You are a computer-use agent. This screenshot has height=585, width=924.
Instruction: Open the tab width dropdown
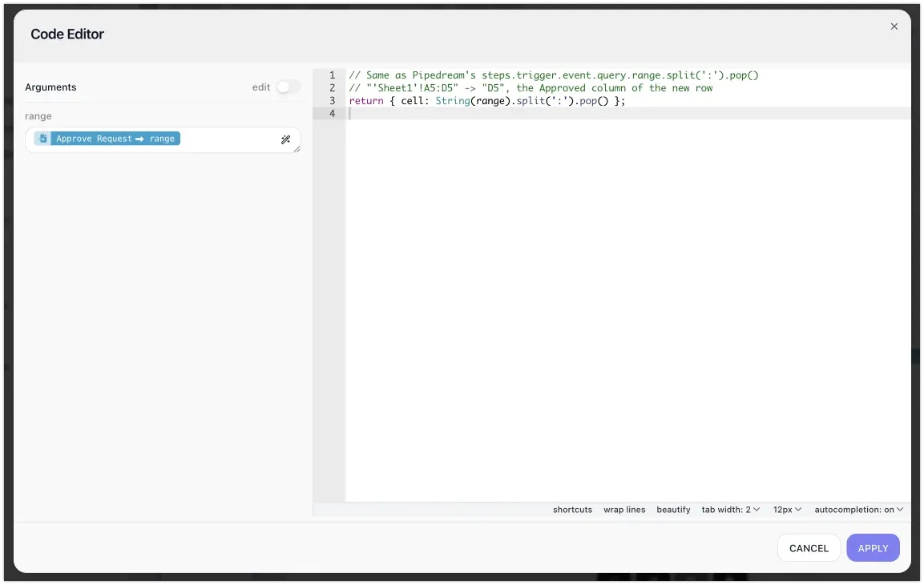730,510
